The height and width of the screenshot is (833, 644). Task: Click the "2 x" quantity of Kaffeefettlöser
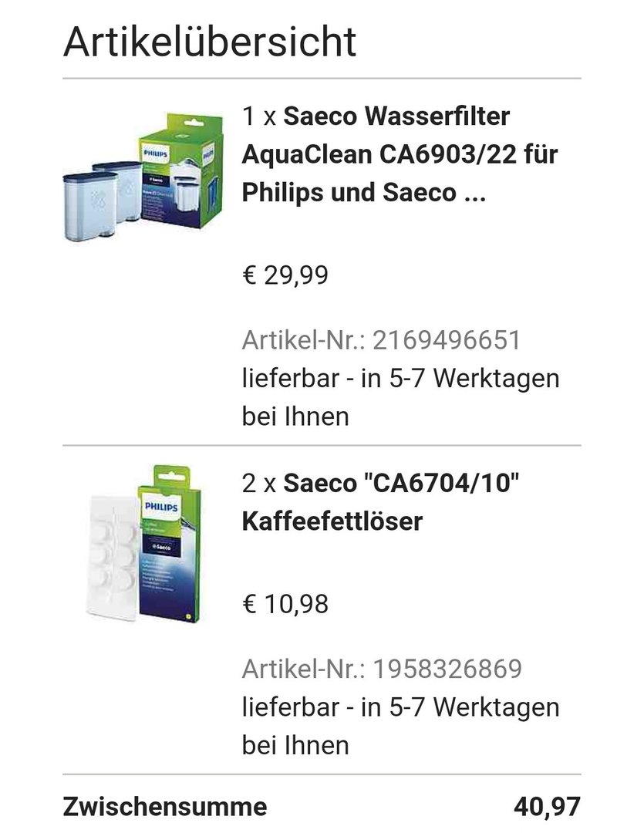259,484
